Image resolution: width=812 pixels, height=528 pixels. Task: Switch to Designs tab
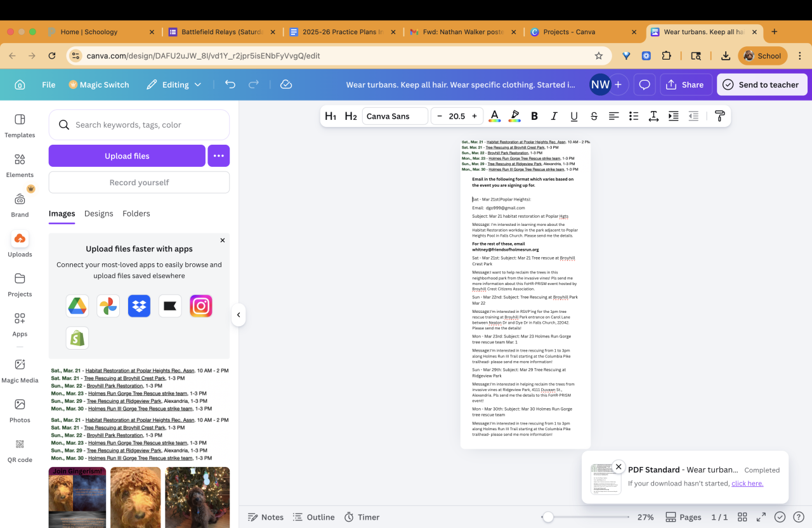[99, 214]
